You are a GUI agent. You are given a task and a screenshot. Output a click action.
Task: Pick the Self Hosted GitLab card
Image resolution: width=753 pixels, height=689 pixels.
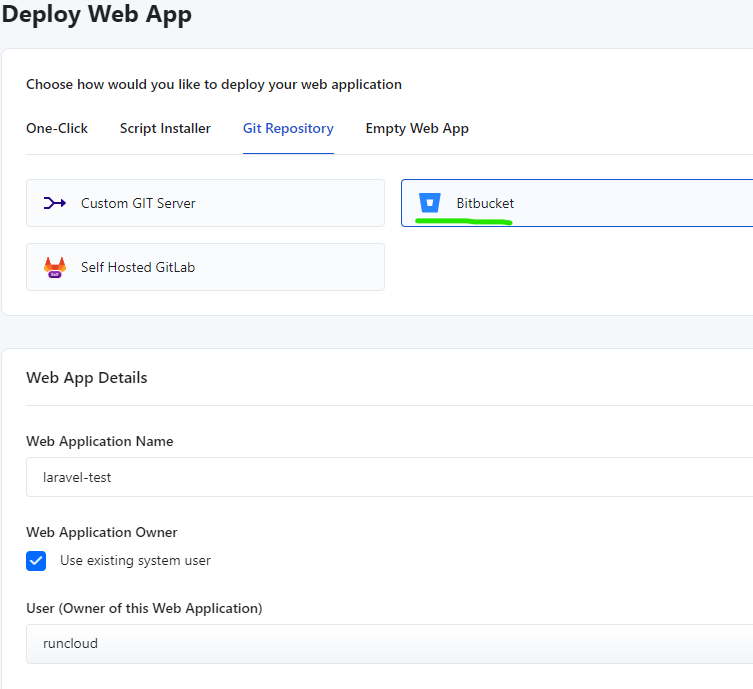205,267
